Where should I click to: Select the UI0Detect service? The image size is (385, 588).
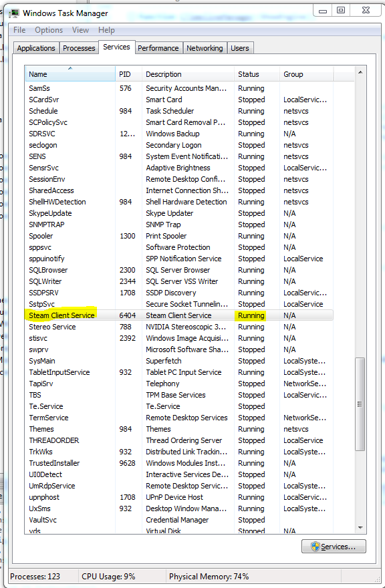(179, 474)
